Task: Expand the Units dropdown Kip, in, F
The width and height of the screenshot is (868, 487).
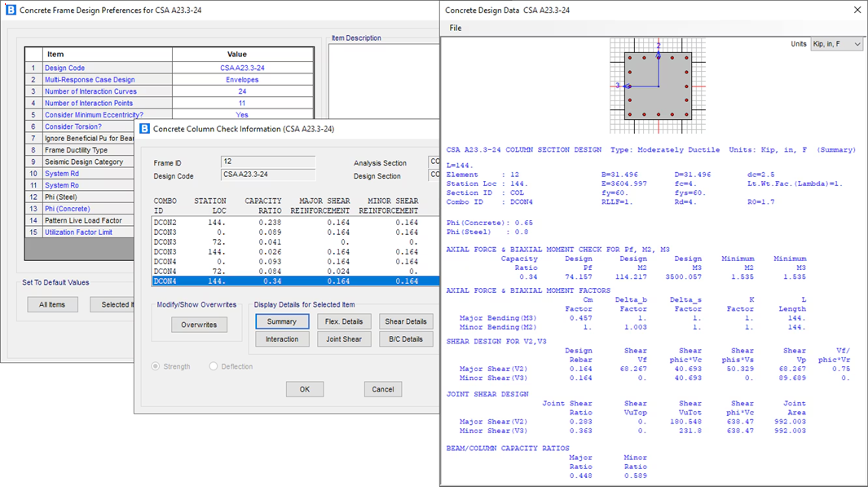Action: click(836, 44)
